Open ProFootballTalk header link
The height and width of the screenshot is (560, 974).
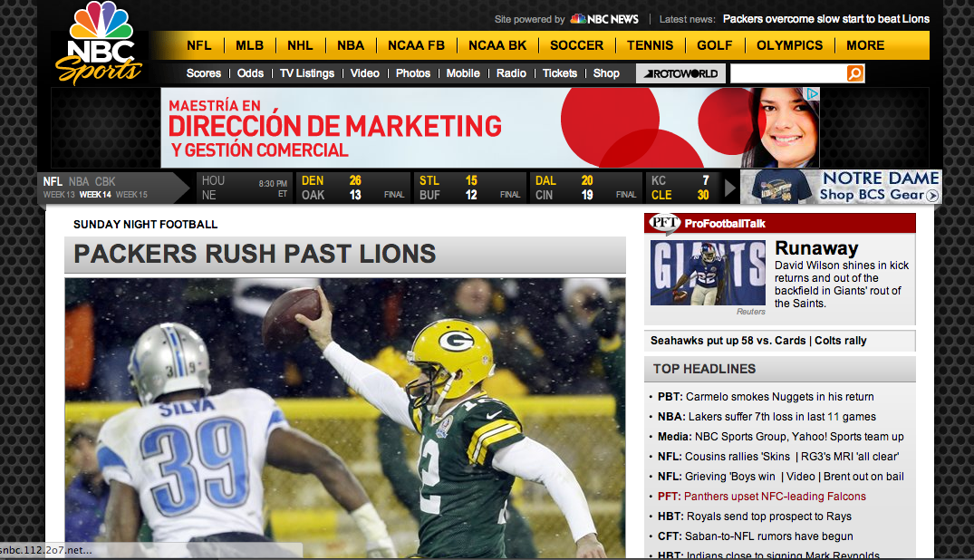pos(725,224)
